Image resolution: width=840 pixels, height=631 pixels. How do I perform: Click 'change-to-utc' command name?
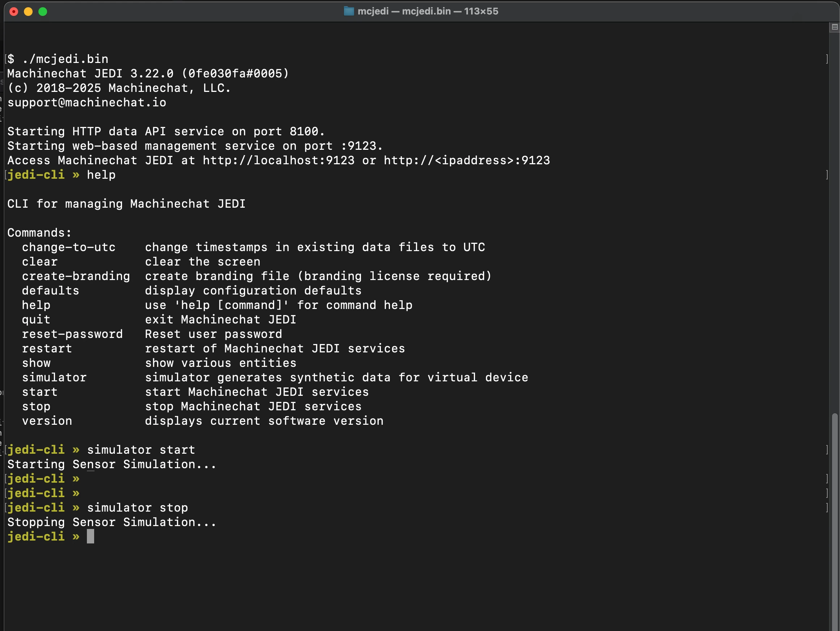pos(68,247)
